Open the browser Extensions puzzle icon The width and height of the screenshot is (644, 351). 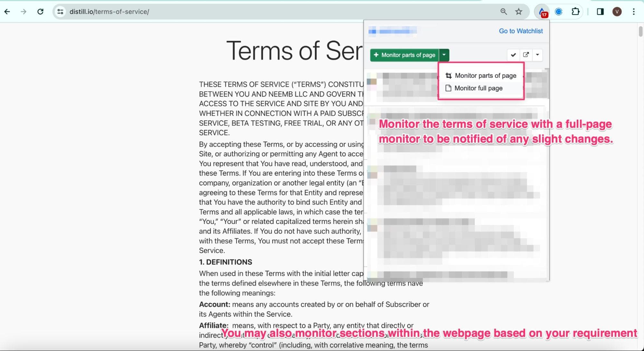[x=575, y=12]
